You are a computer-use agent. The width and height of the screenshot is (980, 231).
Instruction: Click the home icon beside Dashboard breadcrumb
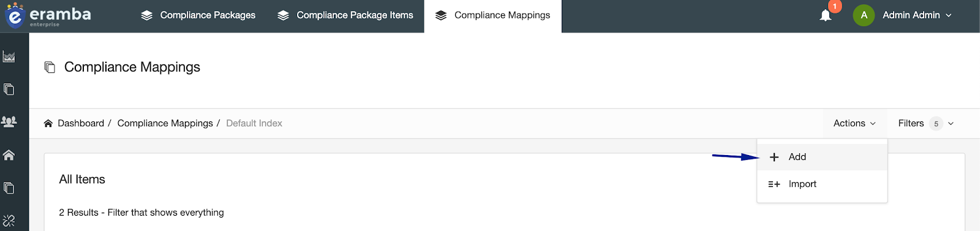point(48,124)
